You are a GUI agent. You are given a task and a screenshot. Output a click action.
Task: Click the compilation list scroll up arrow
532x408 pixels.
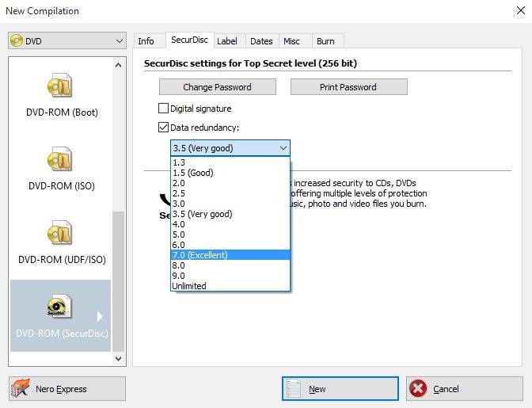tap(119, 65)
